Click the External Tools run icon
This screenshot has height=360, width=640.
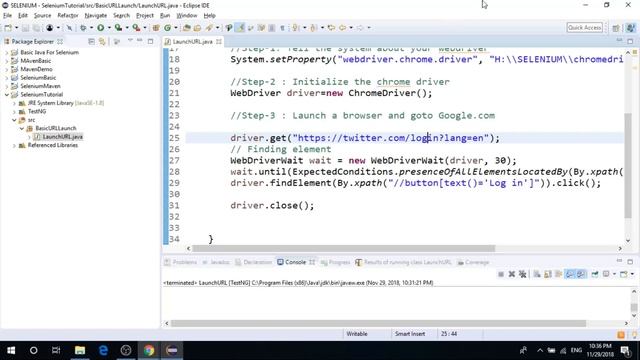click(x=136, y=28)
